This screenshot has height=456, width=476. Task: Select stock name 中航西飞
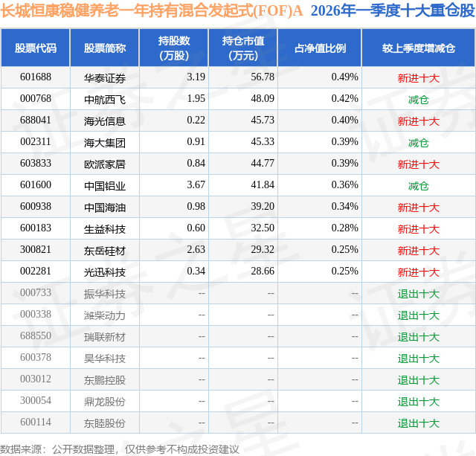click(105, 100)
